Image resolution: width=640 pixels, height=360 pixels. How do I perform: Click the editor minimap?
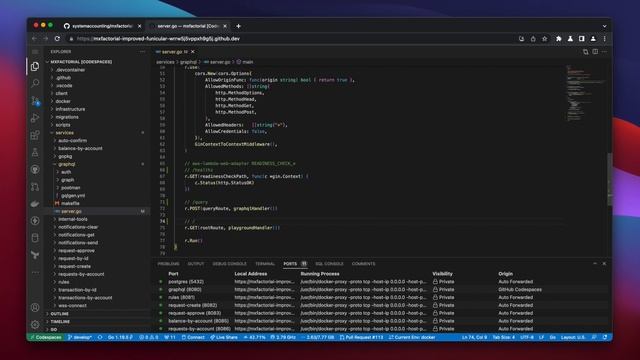pos(585,94)
